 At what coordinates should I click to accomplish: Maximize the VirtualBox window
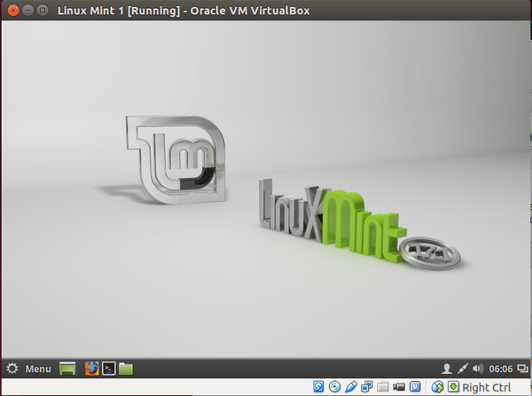(43, 10)
